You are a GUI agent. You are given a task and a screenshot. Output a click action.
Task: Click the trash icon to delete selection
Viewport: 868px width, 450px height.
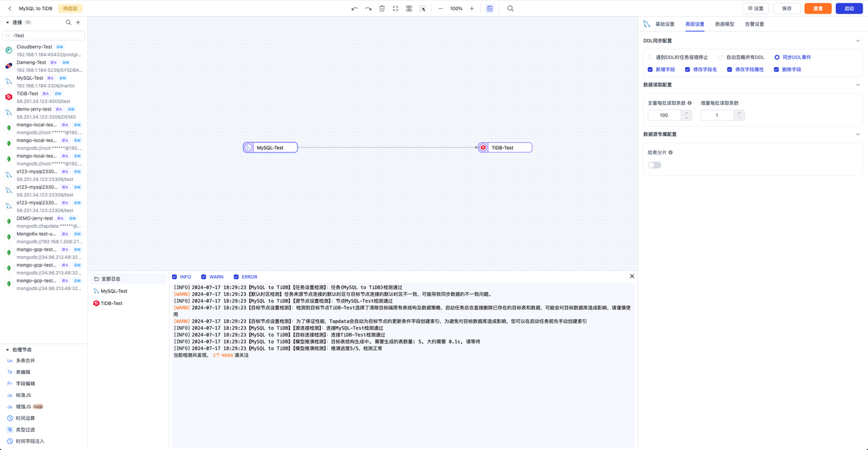382,8
